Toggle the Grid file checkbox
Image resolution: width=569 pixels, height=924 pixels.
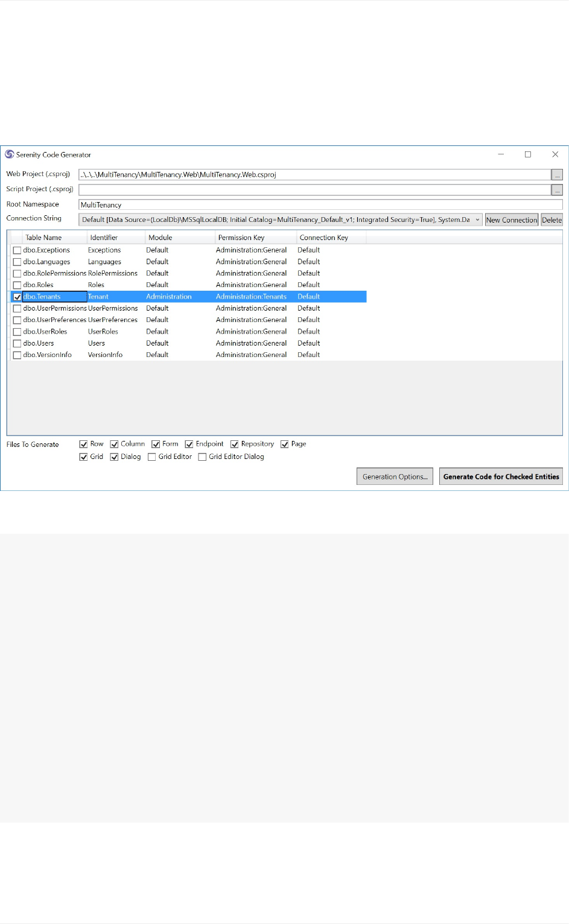click(x=83, y=457)
